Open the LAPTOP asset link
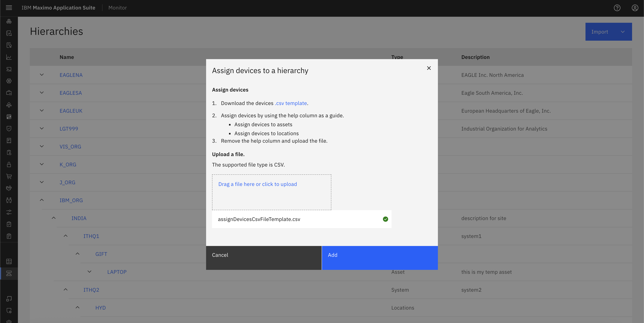The width and height of the screenshot is (644, 323). [x=117, y=272]
